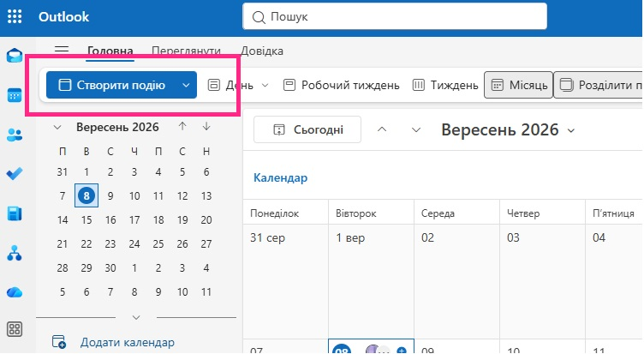Click the Календар calendar label
The image size is (644, 354).
[281, 177]
